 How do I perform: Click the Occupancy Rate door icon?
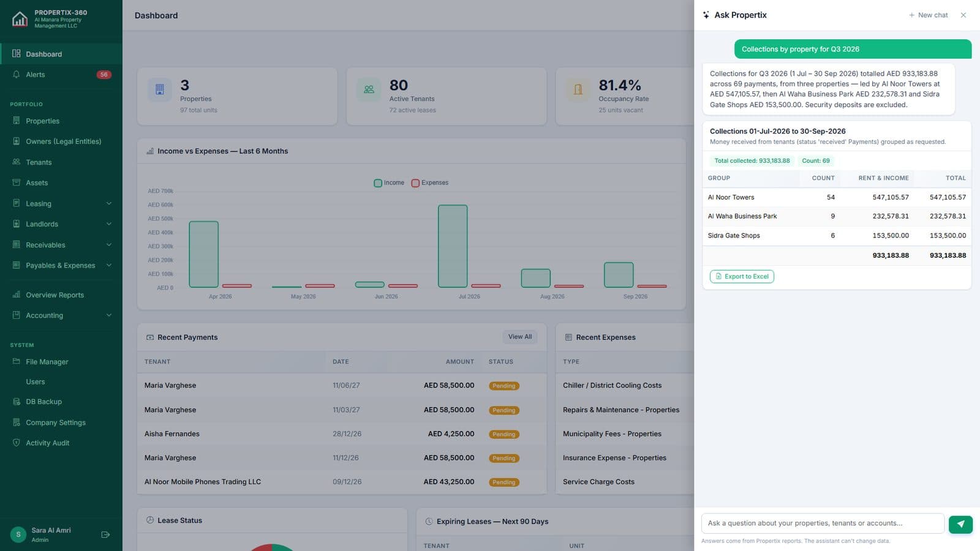tap(578, 89)
